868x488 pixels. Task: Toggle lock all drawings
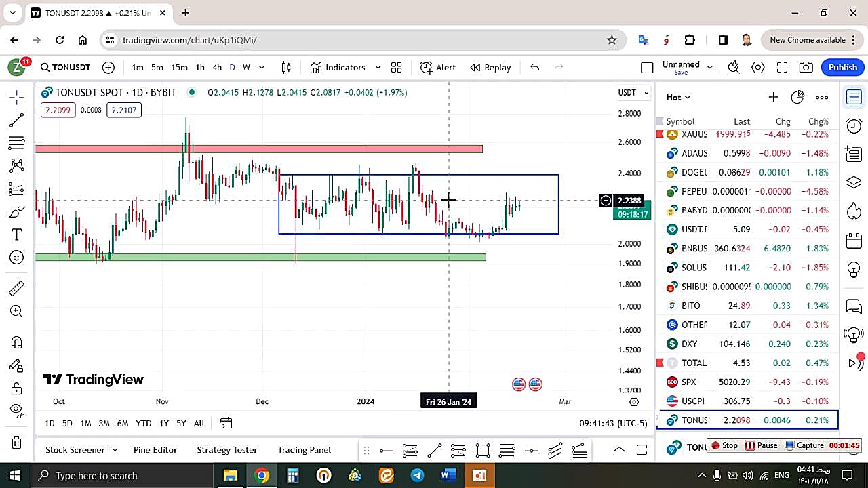(17, 389)
